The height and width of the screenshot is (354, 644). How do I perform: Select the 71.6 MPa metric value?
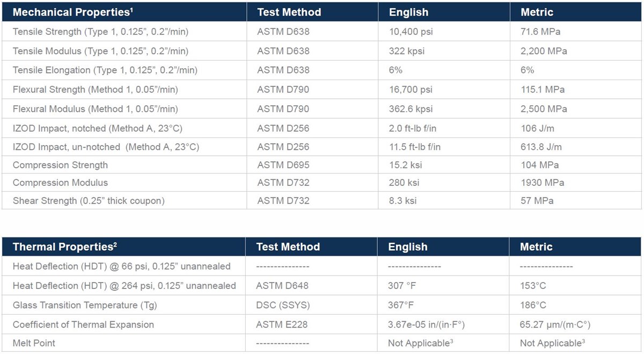coord(540,32)
